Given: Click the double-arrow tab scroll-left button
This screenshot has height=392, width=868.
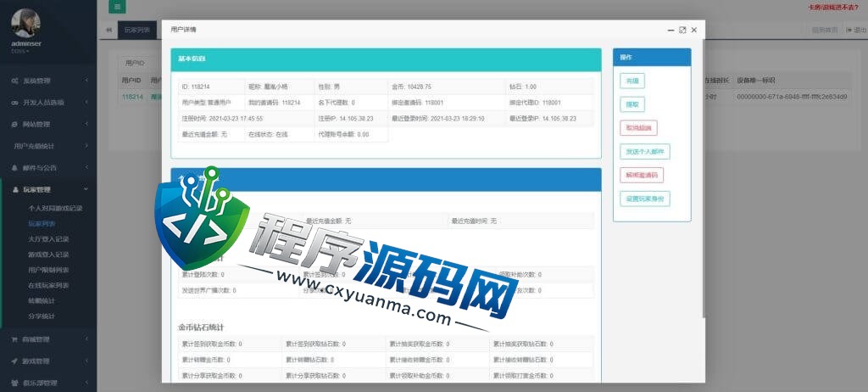Looking at the screenshot, I should tap(108, 30).
